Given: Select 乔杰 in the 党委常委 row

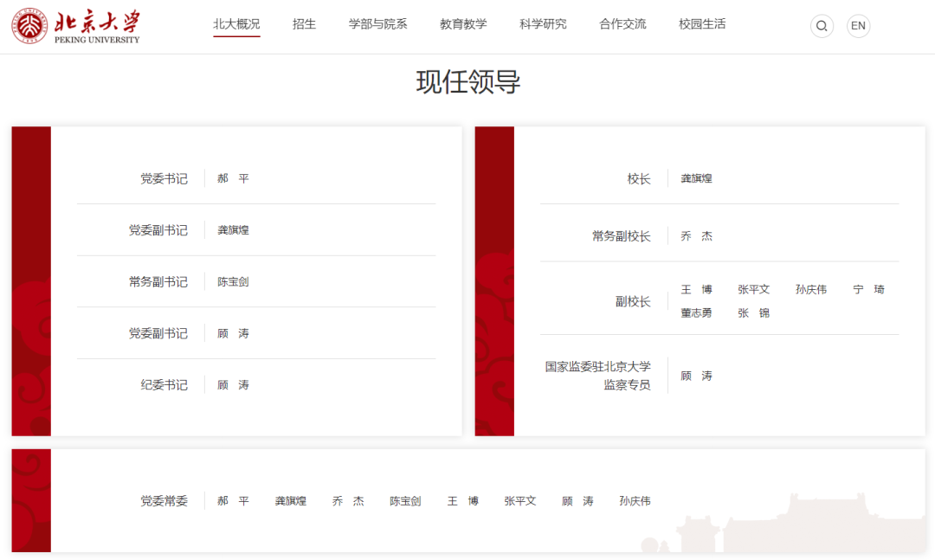Looking at the screenshot, I should click(x=348, y=501).
